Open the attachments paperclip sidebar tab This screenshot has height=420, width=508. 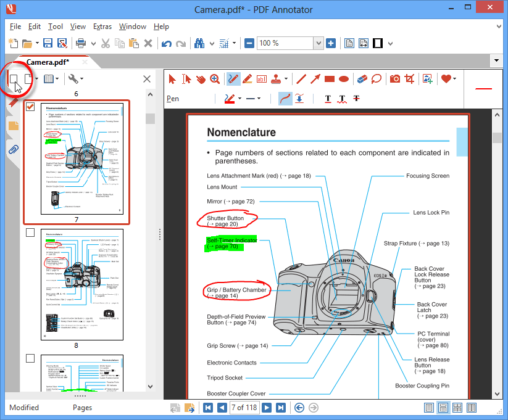14,150
